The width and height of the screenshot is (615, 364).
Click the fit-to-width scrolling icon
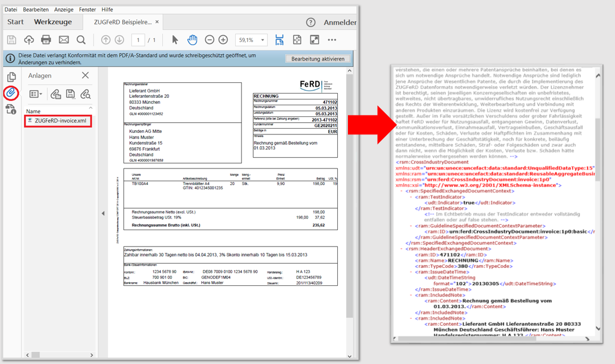(279, 39)
